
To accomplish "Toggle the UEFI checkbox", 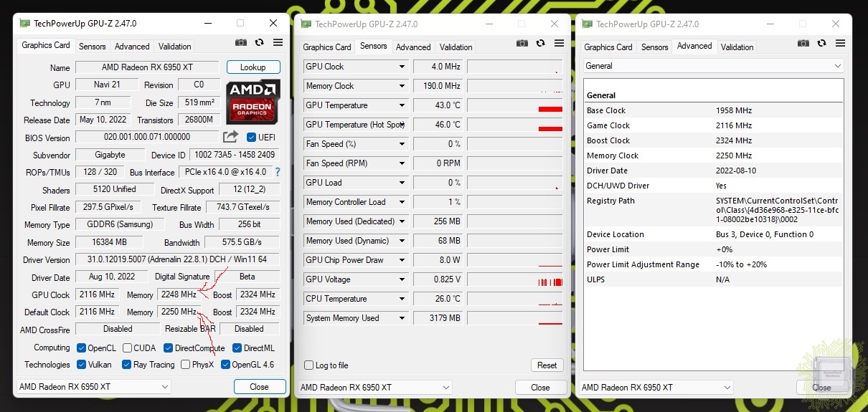I will pyautogui.click(x=251, y=138).
